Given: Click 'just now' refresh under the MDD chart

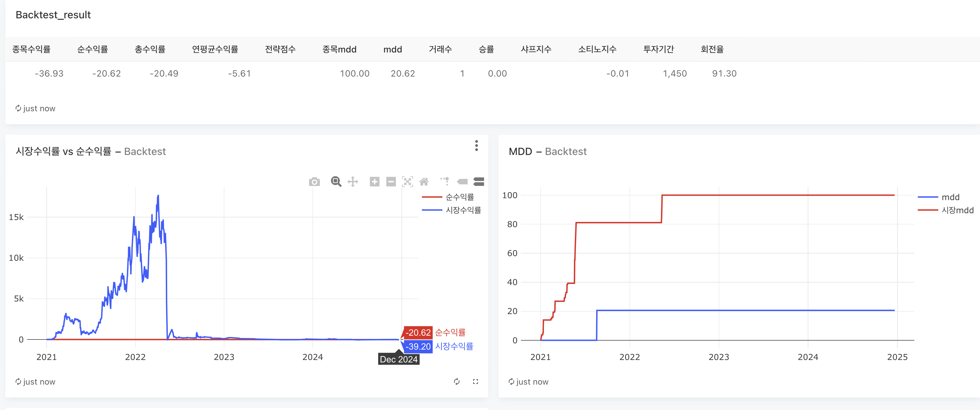Looking at the screenshot, I should 528,382.
